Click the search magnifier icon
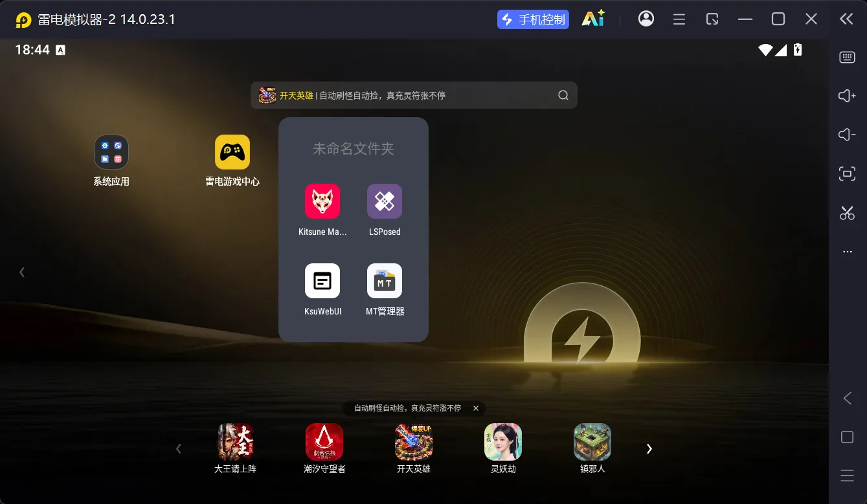The image size is (867, 504). coord(563,95)
